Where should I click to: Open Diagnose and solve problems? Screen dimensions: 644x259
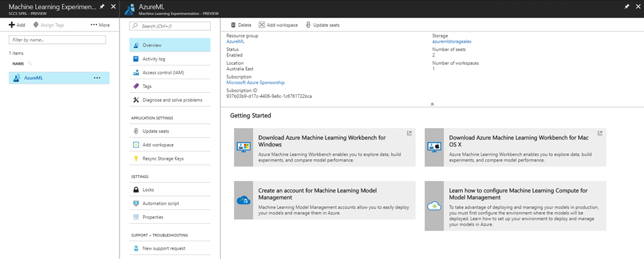click(x=170, y=100)
